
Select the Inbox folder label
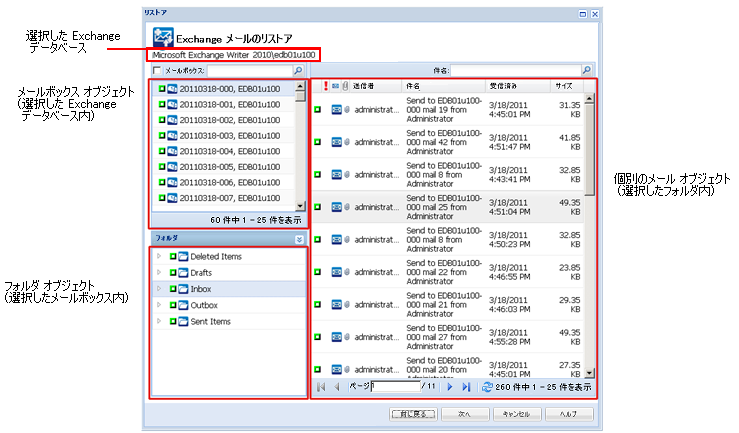(x=200, y=289)
